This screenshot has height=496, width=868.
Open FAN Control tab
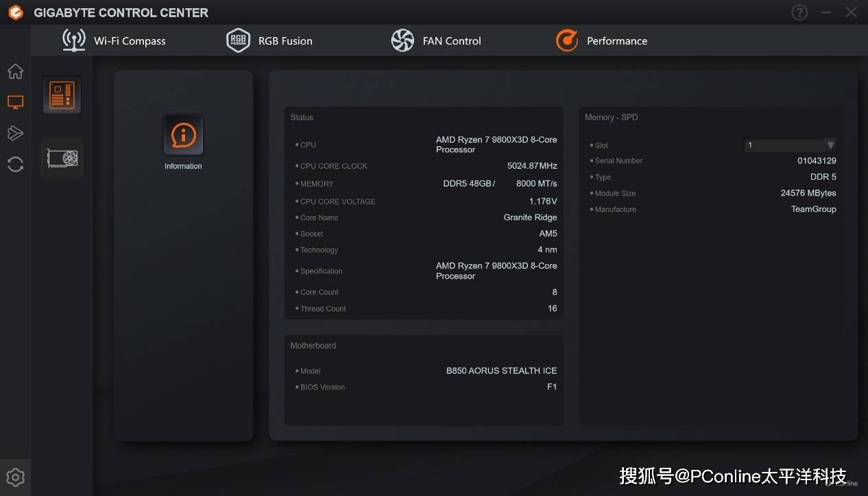coord(436,41)
